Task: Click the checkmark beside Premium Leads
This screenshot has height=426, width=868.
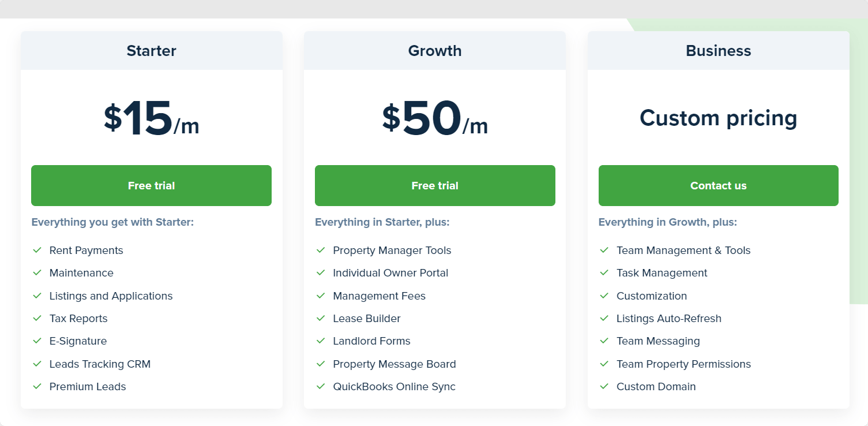Action: click(x=37, y=386)
